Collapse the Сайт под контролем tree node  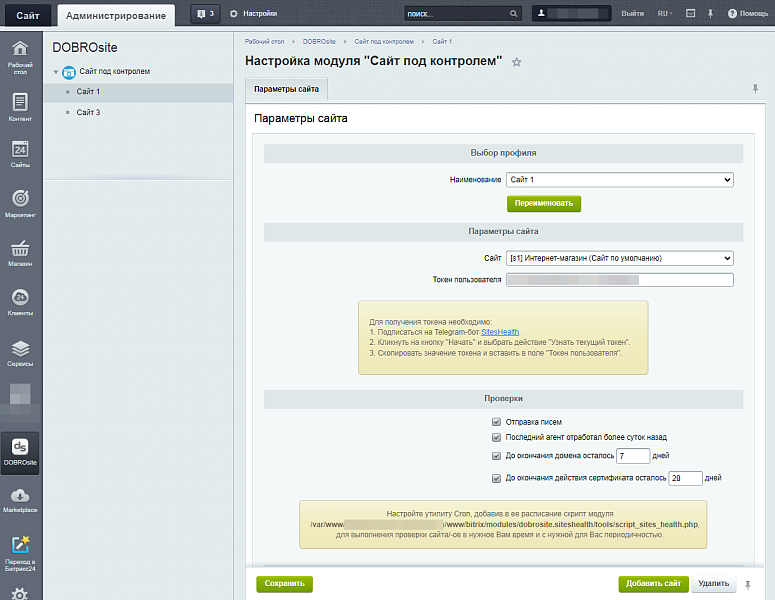pyautogui.click(x=56, y=72)
